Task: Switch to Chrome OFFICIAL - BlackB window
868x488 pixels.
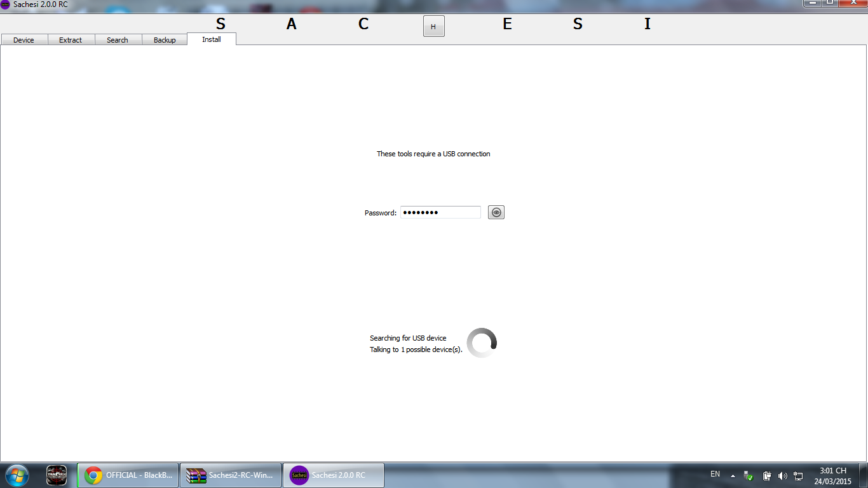Action: 127,475
